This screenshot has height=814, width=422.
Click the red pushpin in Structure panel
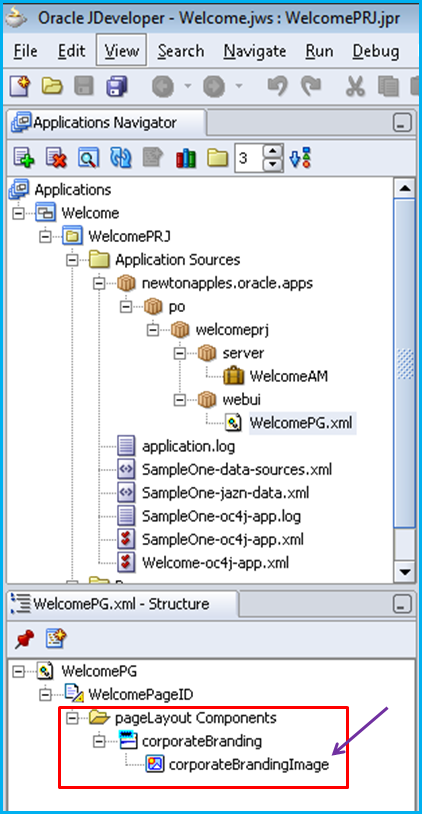[24, 639]
